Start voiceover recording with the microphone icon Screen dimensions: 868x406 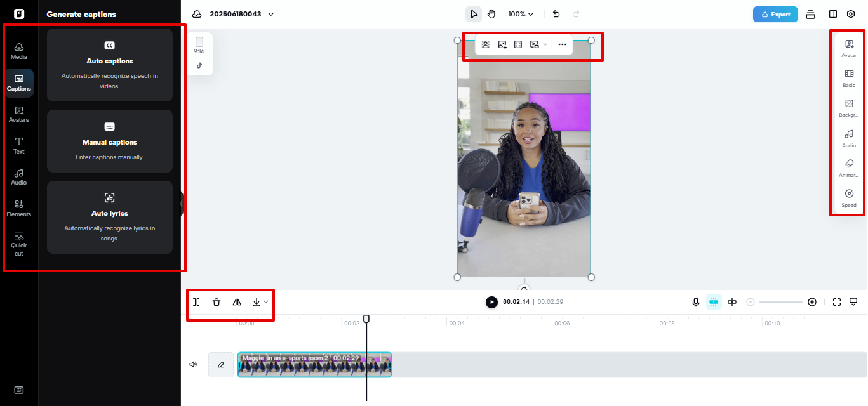(x=695, y=301)
